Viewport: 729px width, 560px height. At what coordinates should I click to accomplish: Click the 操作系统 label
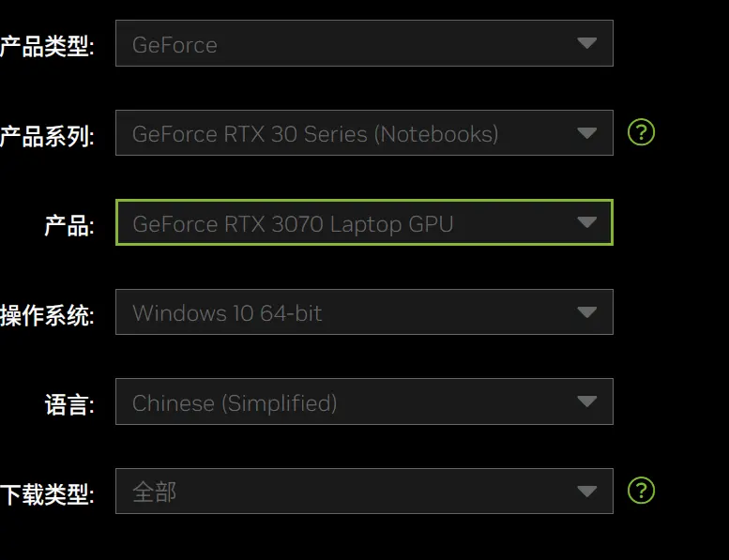click(x=47, y=315)
